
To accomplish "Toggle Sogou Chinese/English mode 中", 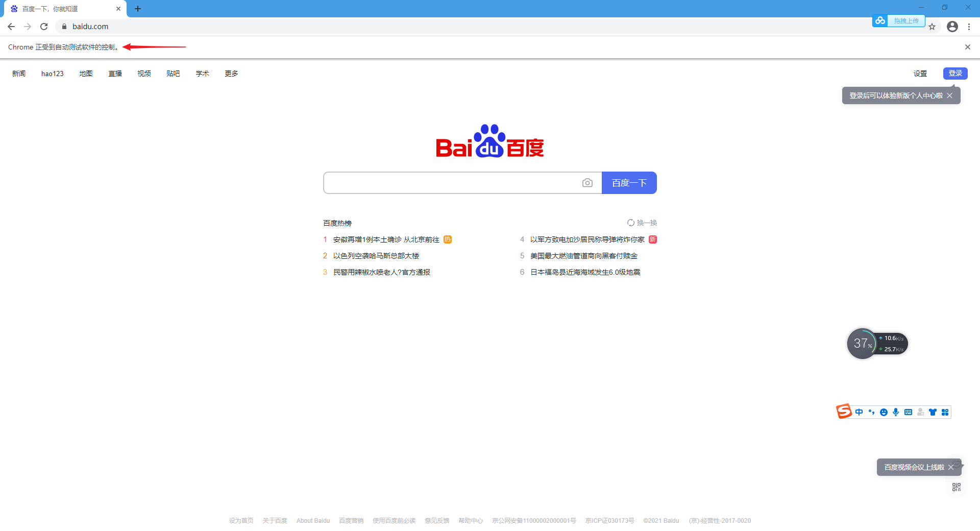I will [x=860, y=412].
